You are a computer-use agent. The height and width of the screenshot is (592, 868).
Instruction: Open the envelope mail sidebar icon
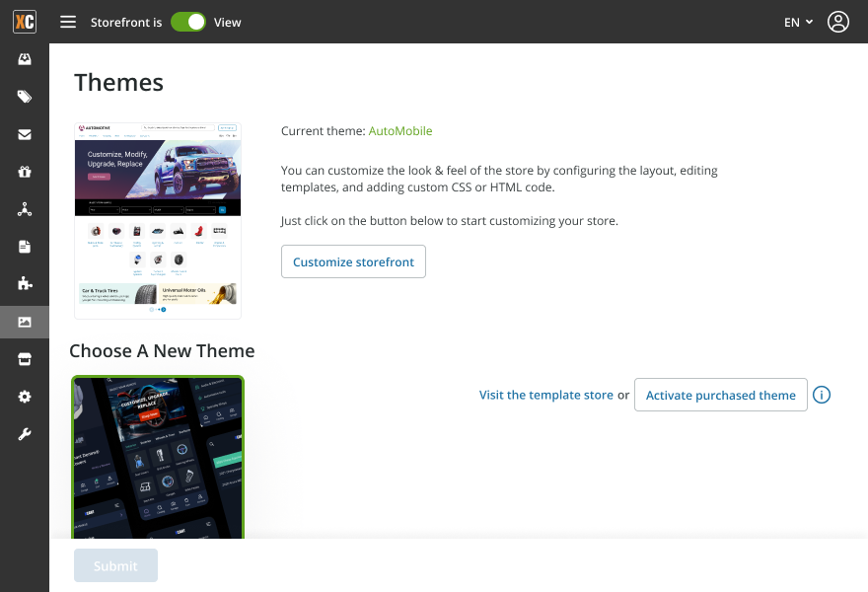click(x=25, y=134)
